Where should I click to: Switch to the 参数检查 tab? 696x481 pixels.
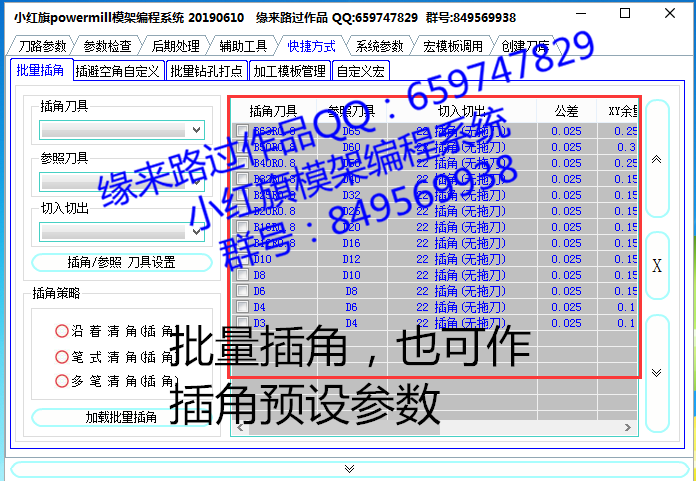click(x=107, y=46)
